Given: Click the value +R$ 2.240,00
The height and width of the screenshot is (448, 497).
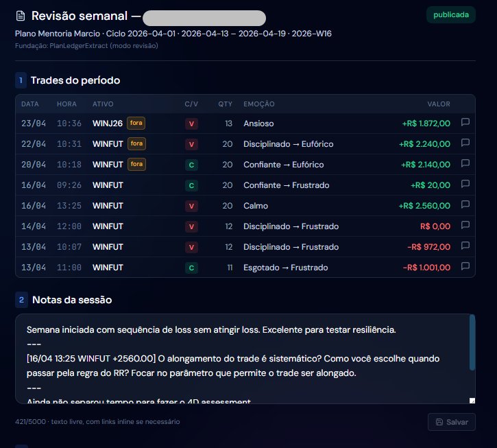Looking at the screenshot, I should 424,144.
